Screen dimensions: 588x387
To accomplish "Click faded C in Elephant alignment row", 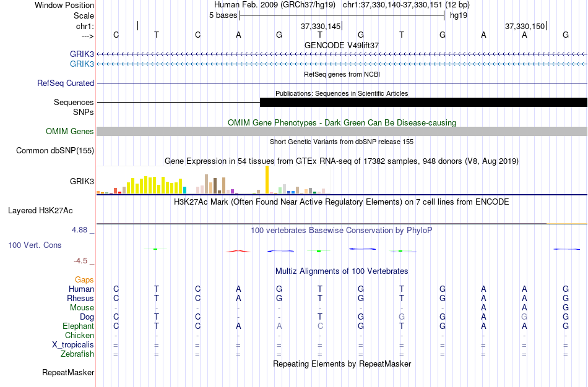I will click(x=320, y=326).
